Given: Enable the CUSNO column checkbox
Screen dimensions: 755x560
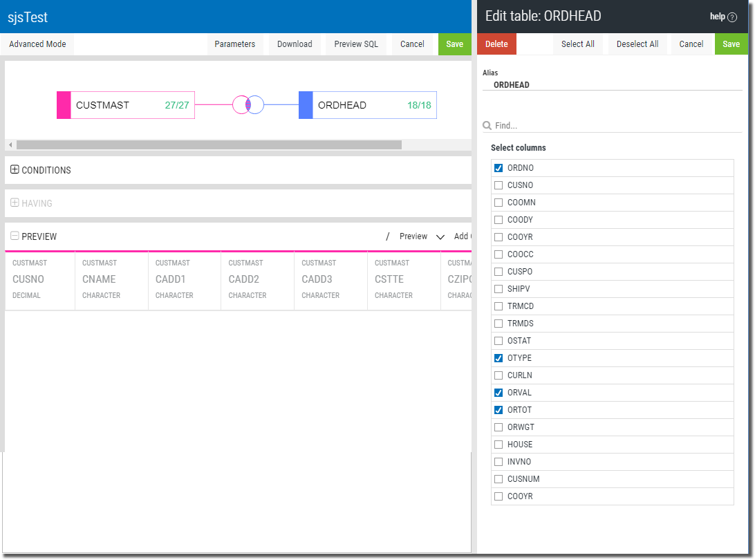Looking at the screenshot, I should [x=498, y=185].
